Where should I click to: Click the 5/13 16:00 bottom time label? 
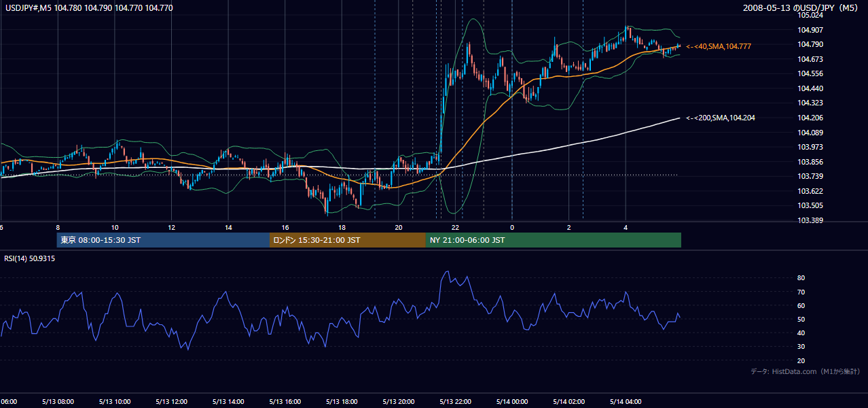(x=285, y=401)
